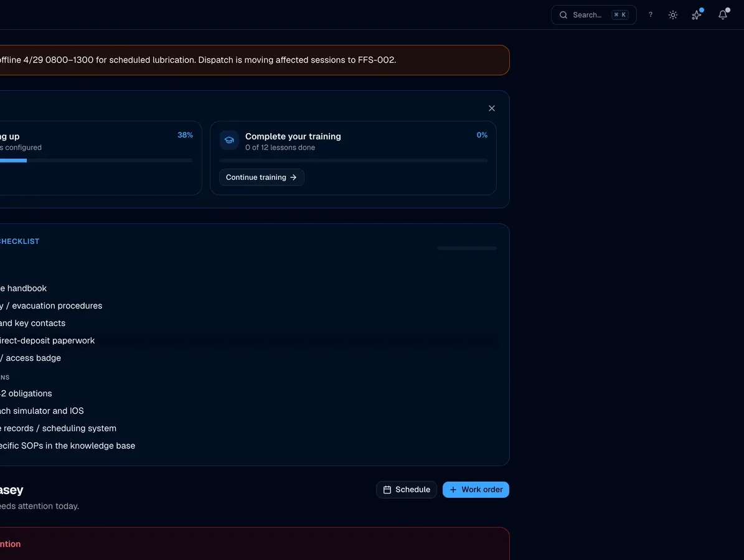This screenshot has width=744, height=560.
Task: Click the plus icon in Work order
Action: [453, 490]
